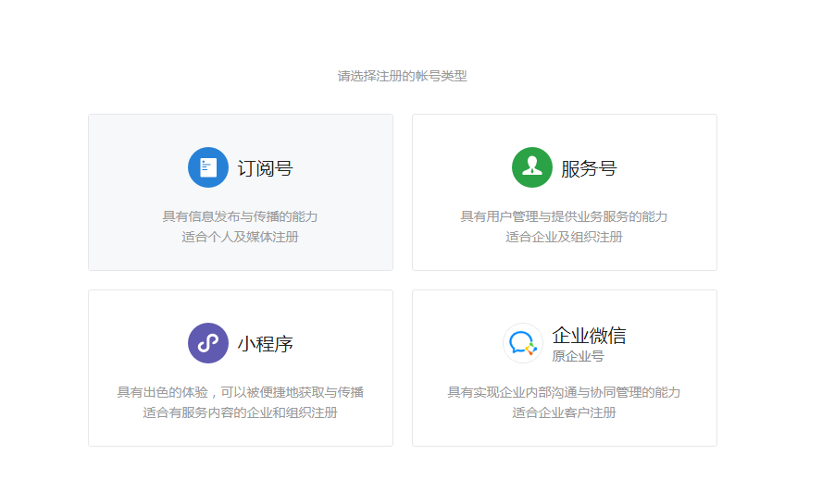
Task: Click the green 服务号 person icon
Action: pyautogui.click(x=532, y=167)
